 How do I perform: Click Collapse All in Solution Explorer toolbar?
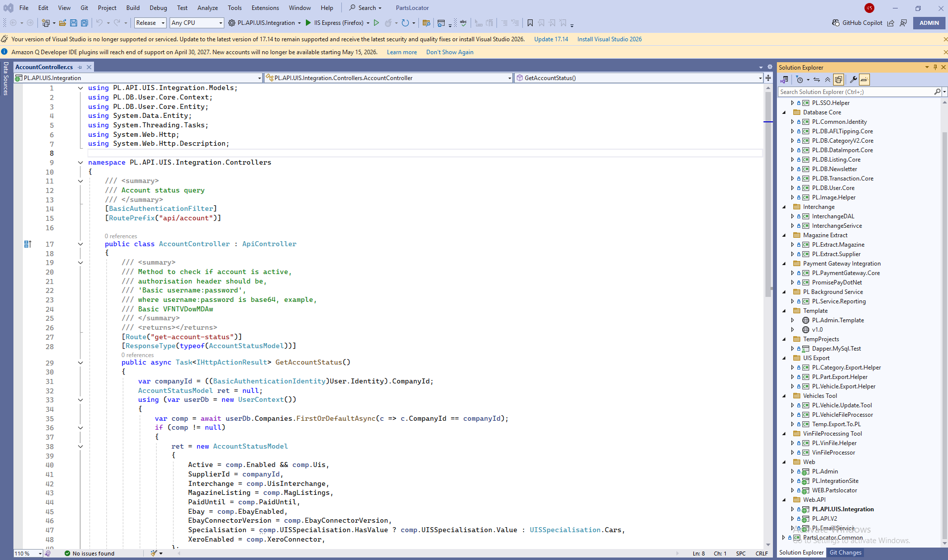coord(828,80)
